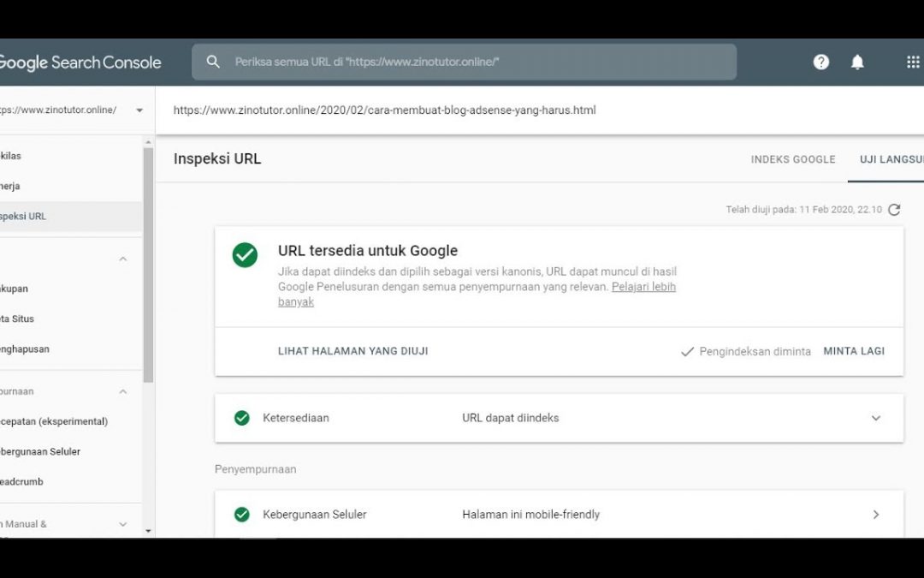
Task: Open Kebergunaan Seluler details arrow
Action: click(876, 515)
